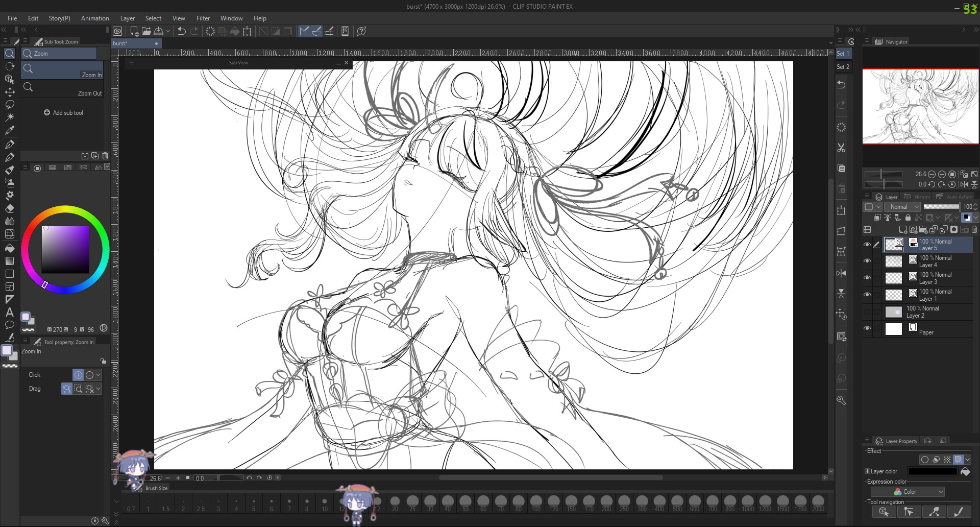Click the Zoom Out sub tool
Image resolution: width=980 pixels, height=527 pixels.
62,89
